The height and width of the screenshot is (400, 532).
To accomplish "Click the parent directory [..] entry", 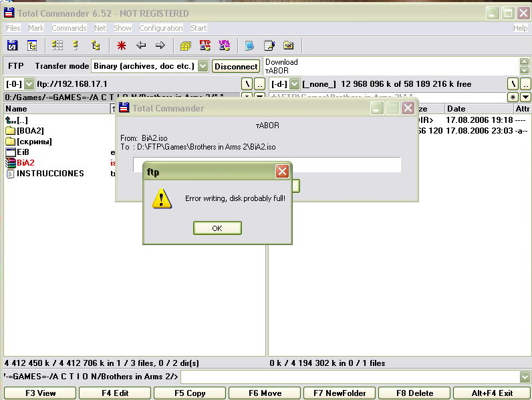I will pos(17,120).
